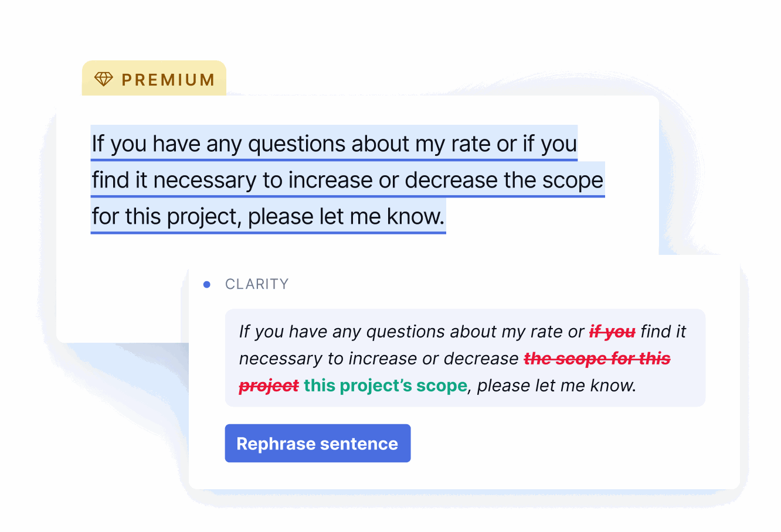Click the diamond icon on the Premium badge
This screenshot has height=532, width=781.
click(103, 79)
